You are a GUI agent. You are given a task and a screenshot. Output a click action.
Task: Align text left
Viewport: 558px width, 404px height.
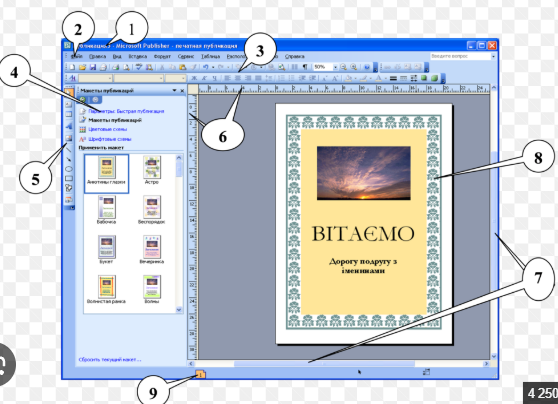pyautogui.click(x=227, y=78)
